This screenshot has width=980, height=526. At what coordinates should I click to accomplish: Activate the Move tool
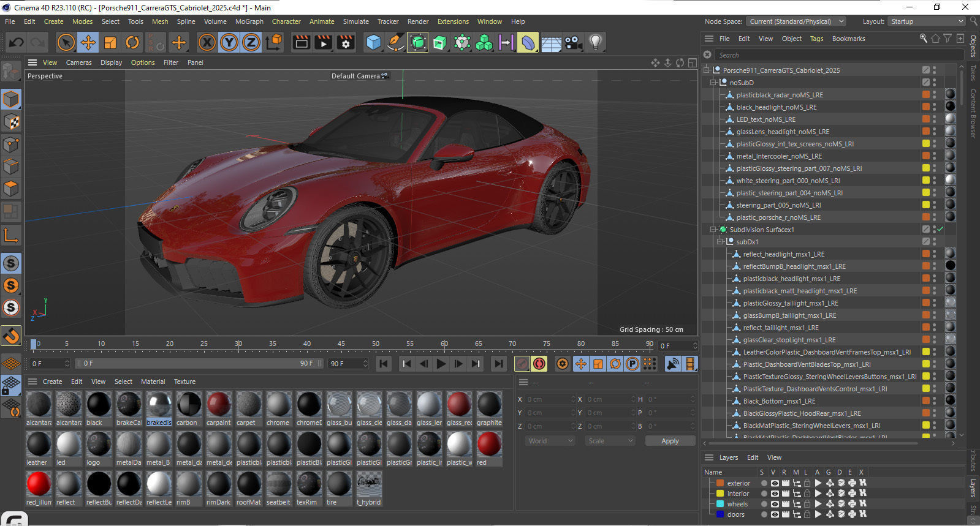point(88,42)
